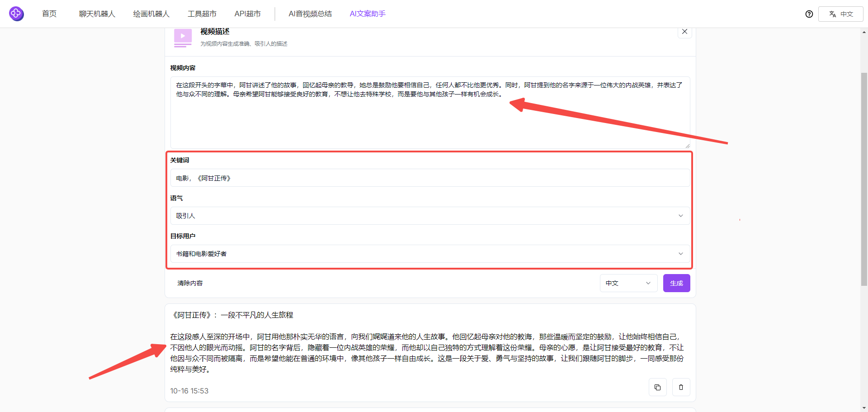Click the 关键词 label
The height and width of the screenshot is (412, 868).
click(x=179, y=160)
